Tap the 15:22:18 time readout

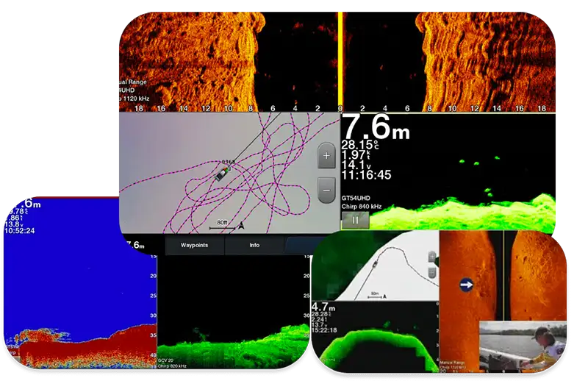pos(324,330)
